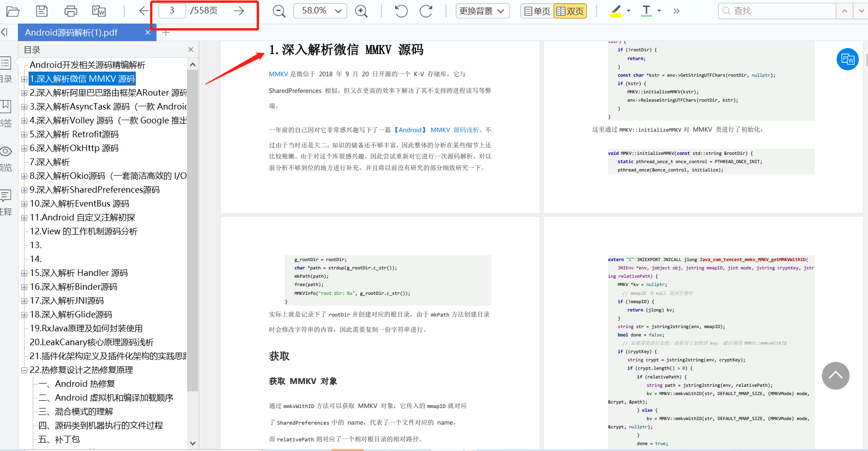The width and height of the screenshot is (868, 451).
Task: Click the 查找 search field
Action: 778,11
